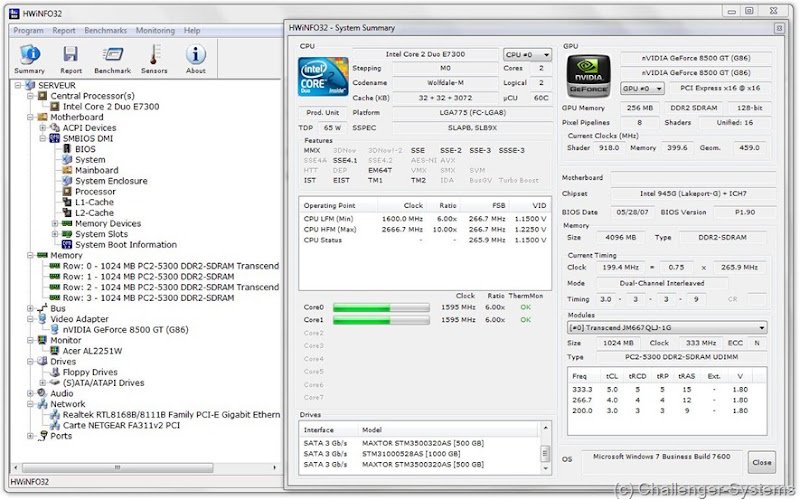Collapse the Central Processor(s) node

[31, 96]
